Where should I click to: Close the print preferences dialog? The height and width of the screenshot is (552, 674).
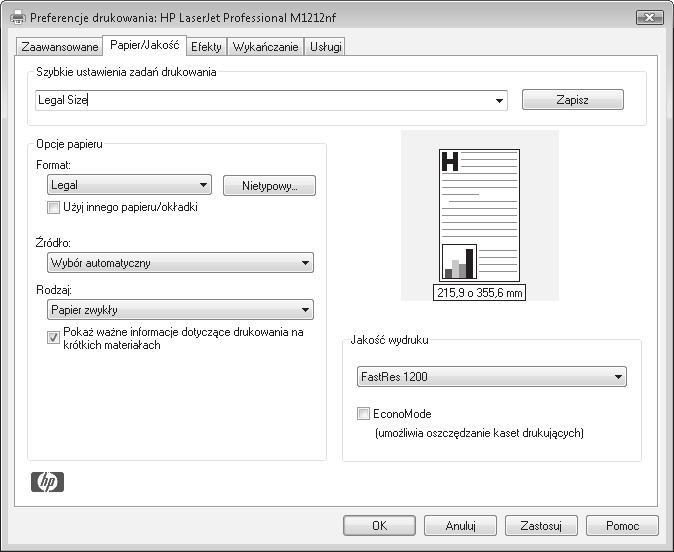649,18
